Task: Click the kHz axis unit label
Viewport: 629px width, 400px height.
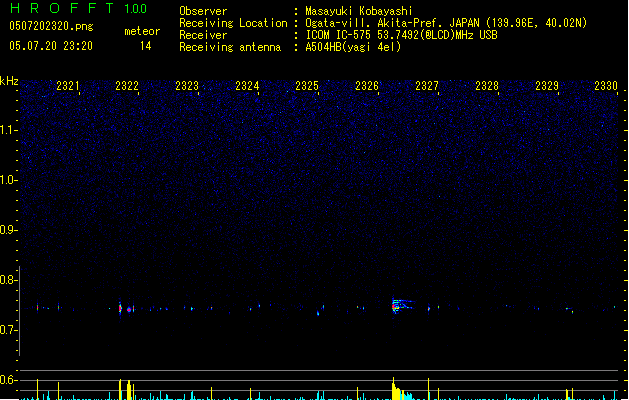Action: click(9, 81)
